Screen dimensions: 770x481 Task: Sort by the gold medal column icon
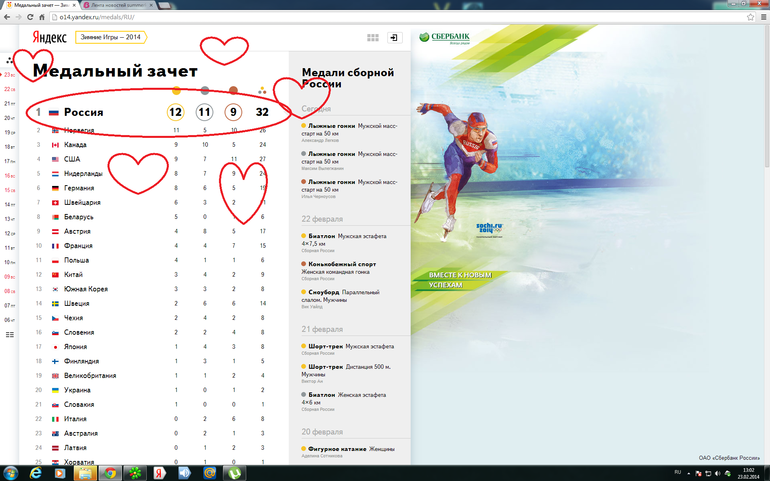[x=176, y=90]
